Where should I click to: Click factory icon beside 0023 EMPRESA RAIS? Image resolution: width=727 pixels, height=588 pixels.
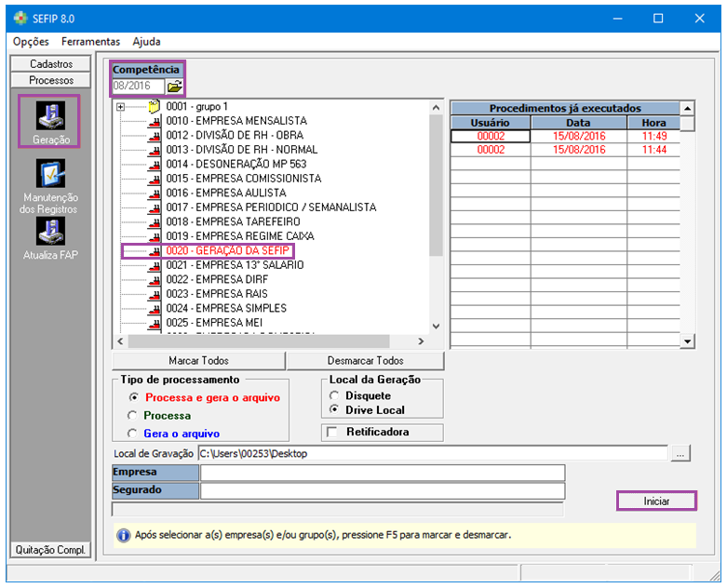155,294
